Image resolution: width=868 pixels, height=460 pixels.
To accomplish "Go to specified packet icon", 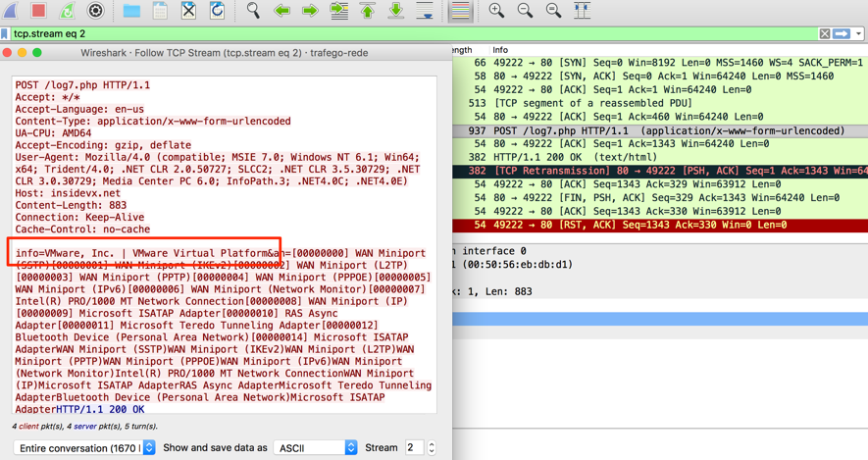I will pyautogui.click(x=338, y=10).
